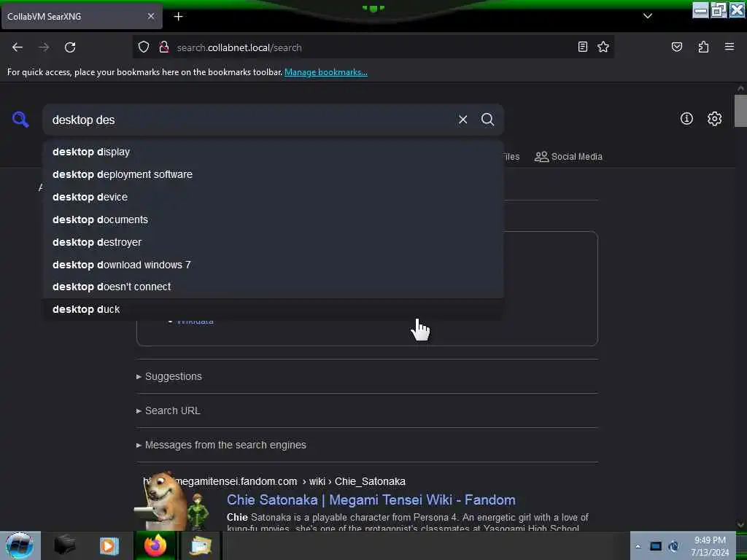Expand Messages from the search engines
Viewport: 747px width, 560px height.
pyautogui.click(x=221, y=445)
